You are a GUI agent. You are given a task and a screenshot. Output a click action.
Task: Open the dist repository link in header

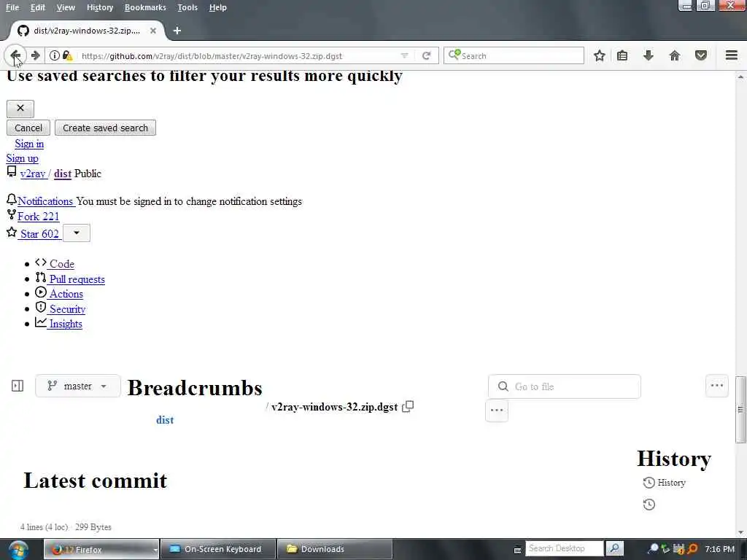pos(63,174)
